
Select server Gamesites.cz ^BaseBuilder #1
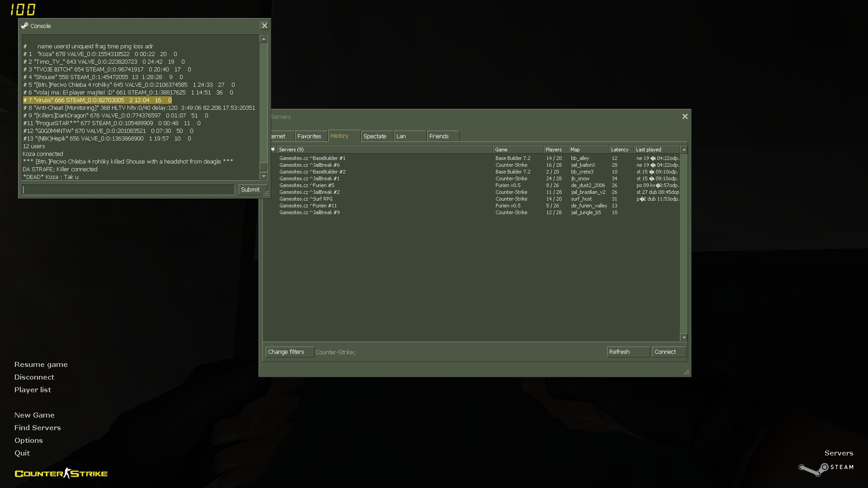pos(475,159)
